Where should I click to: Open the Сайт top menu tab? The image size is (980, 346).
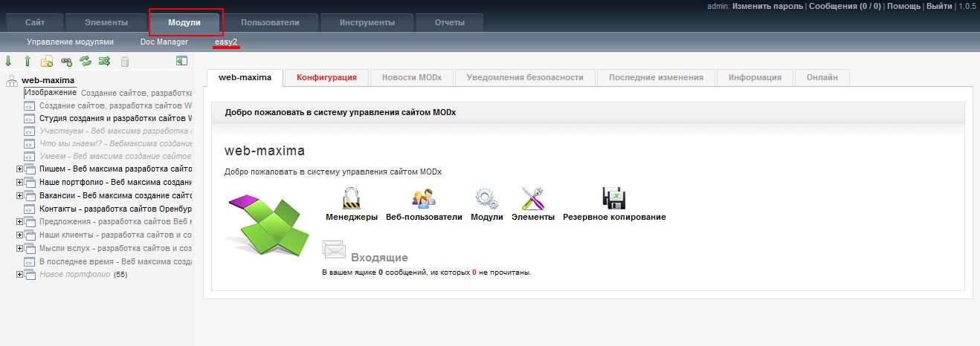(x=34, y=22)
